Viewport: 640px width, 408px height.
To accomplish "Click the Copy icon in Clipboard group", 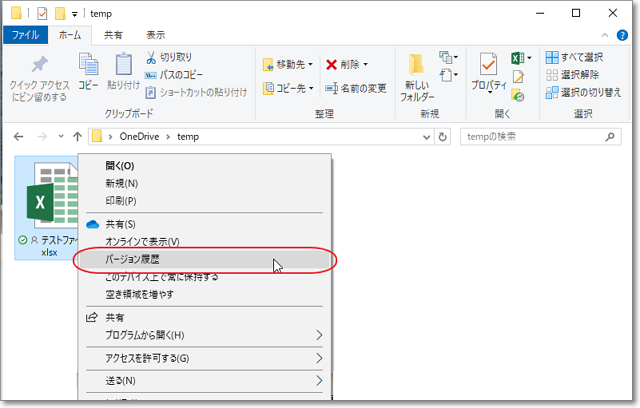I will coord(88,67).
